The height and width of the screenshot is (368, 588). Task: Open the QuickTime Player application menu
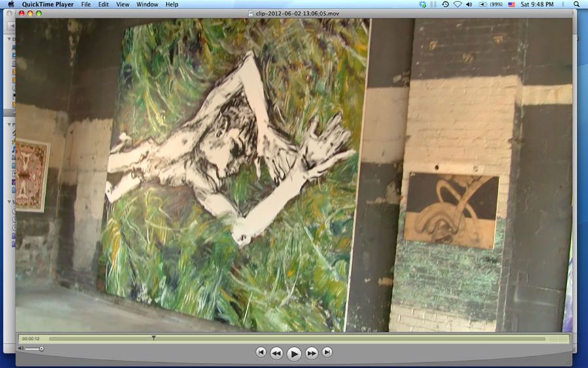click(x=47, y=5)
